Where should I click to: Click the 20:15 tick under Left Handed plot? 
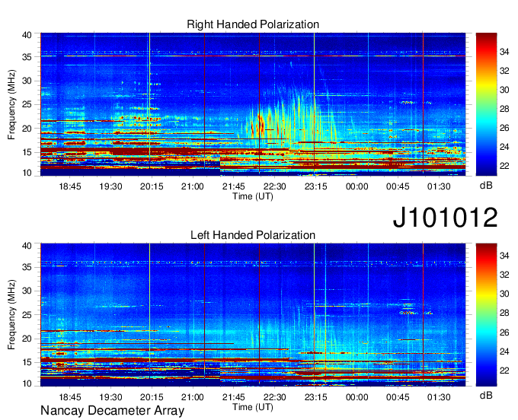point(152,397)
